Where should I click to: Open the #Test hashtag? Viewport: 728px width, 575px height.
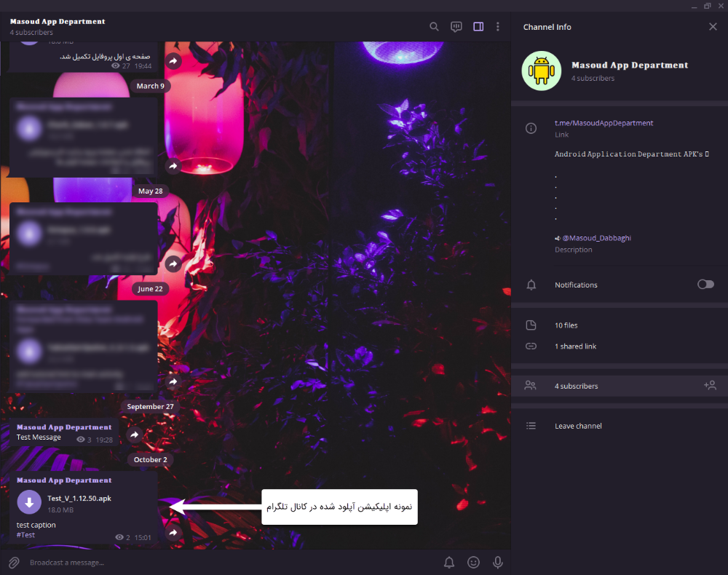(x=25, y=535)
